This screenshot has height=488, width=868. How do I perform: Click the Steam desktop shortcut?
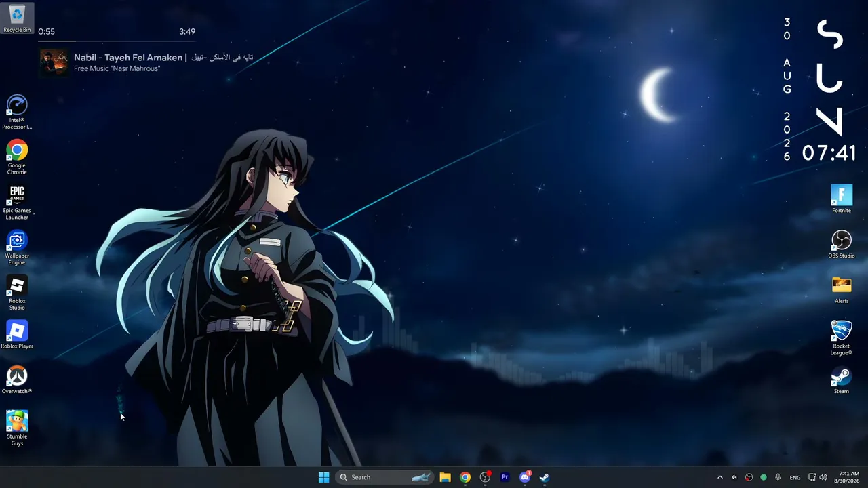842,380
